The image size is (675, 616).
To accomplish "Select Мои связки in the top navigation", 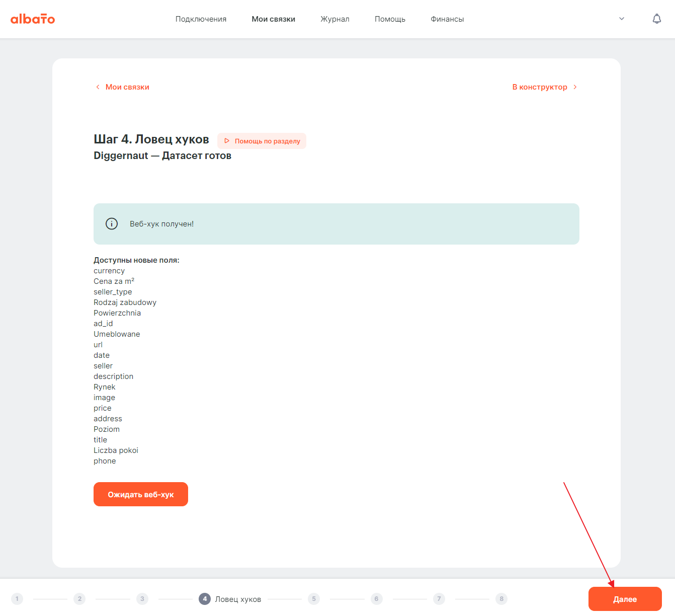I will click(x=274, y=19).
